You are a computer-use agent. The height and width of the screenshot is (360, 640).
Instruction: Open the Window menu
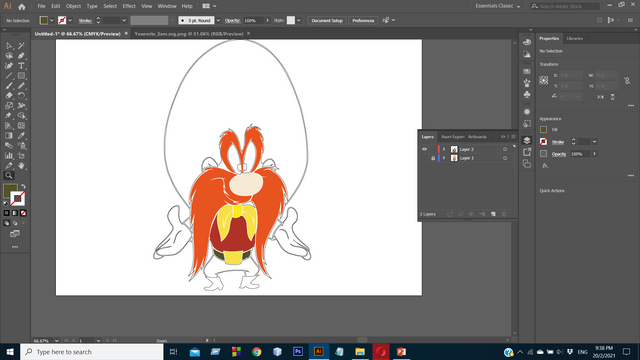167,6
